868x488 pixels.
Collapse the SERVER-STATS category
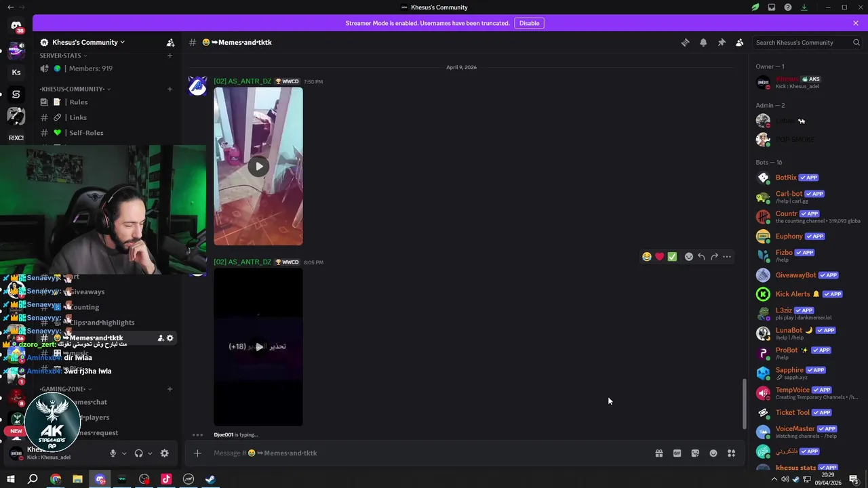point(62,56)
